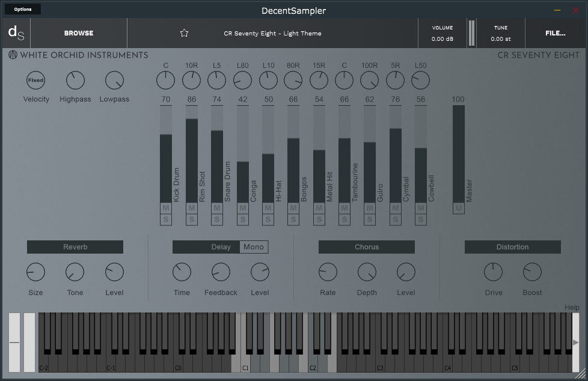Click the Metal Hit pan knob labeled 15R
The width and height of the screenshot is (588, 381).
(x=319, y=81)
